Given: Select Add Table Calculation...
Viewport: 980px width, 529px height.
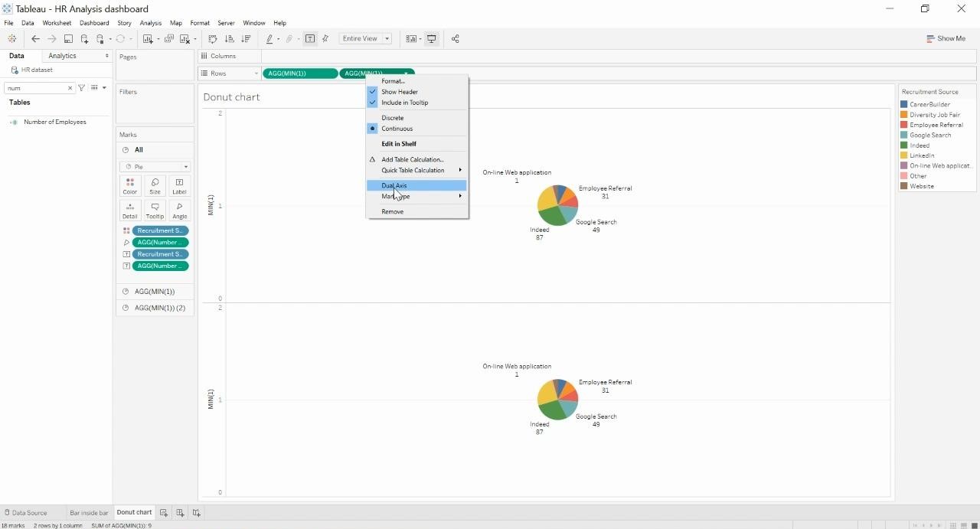Looking at the screenshot, I should 417,159.
